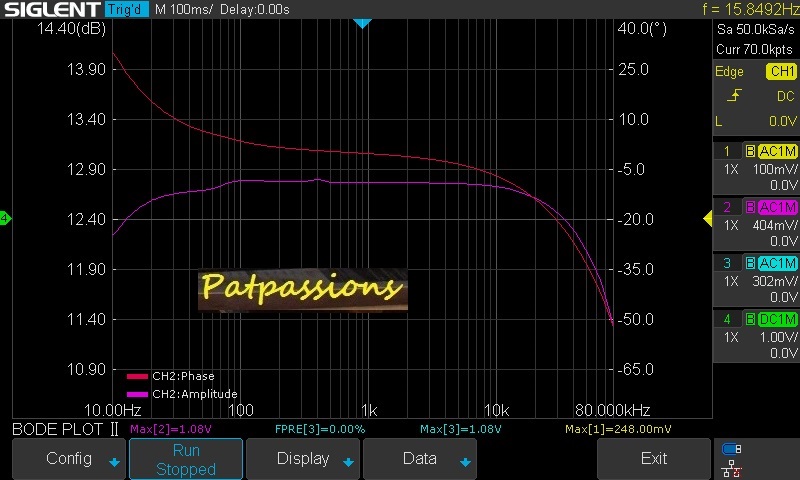Expand the Display dropdown menu
Image resolution: width=800 pixels, height=480 pixels.
pos(303,459)
